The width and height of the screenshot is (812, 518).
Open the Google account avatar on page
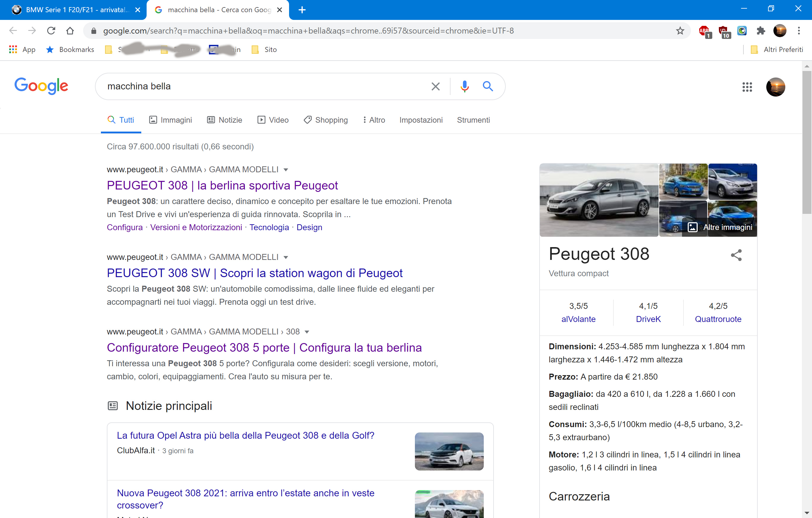coord(775,87)
